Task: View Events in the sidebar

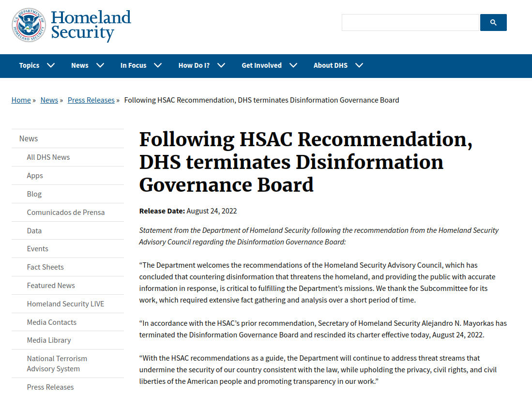Action: pos(67,249)
